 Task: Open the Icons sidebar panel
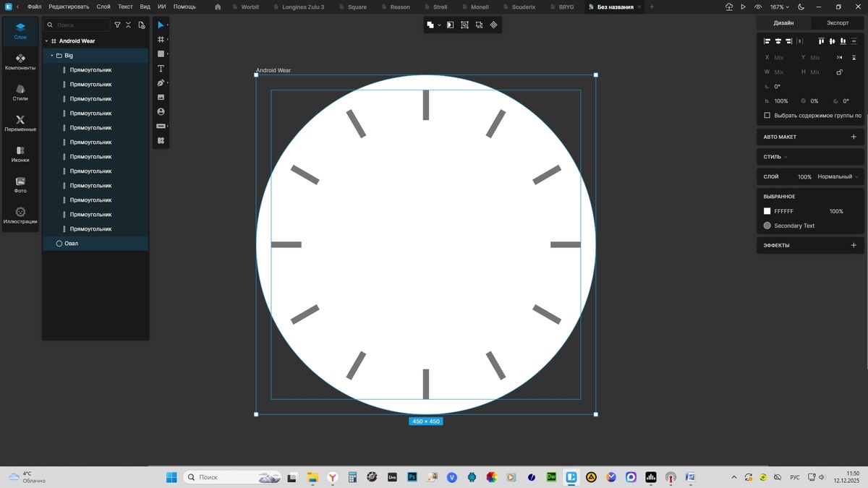[20, 154]
